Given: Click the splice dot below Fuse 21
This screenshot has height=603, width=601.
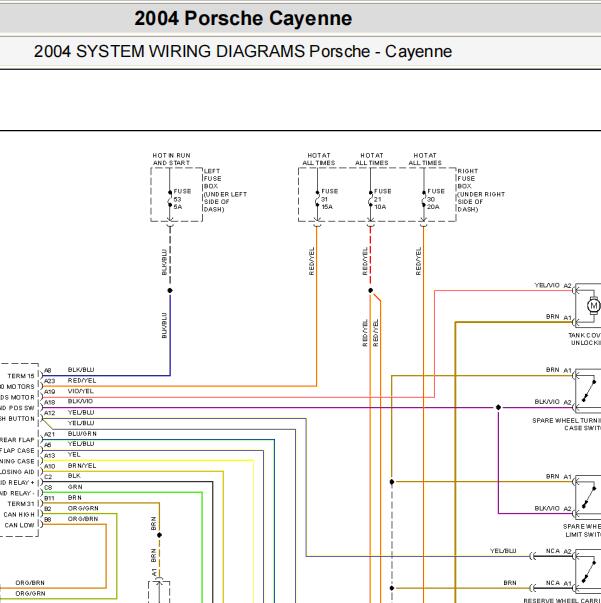Looking at the screenshot, I should (x=371, y=290).
